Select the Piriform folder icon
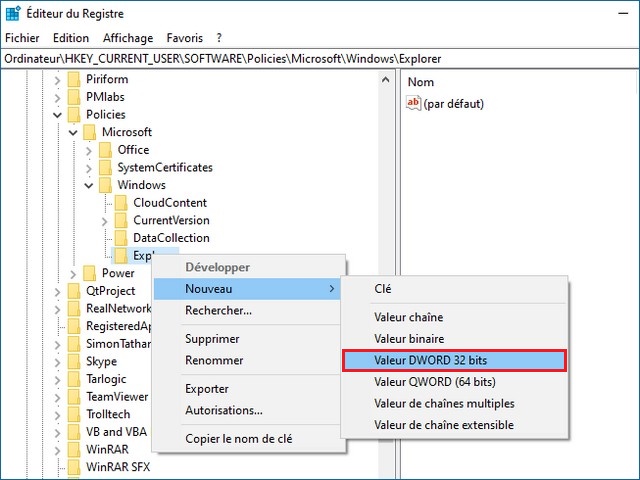640x480 pixels. pyautogui.click(x=73, y=79)
